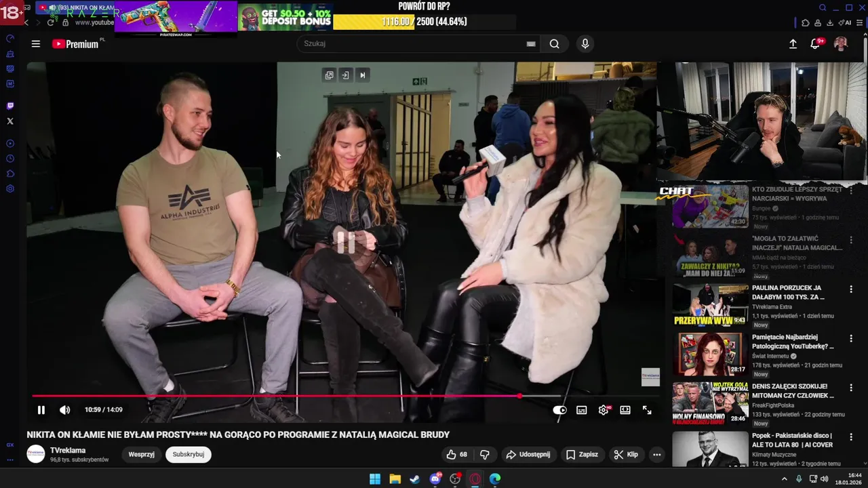Expand system tray hidden icons chevron
The image size is (868, 488).
785,479
